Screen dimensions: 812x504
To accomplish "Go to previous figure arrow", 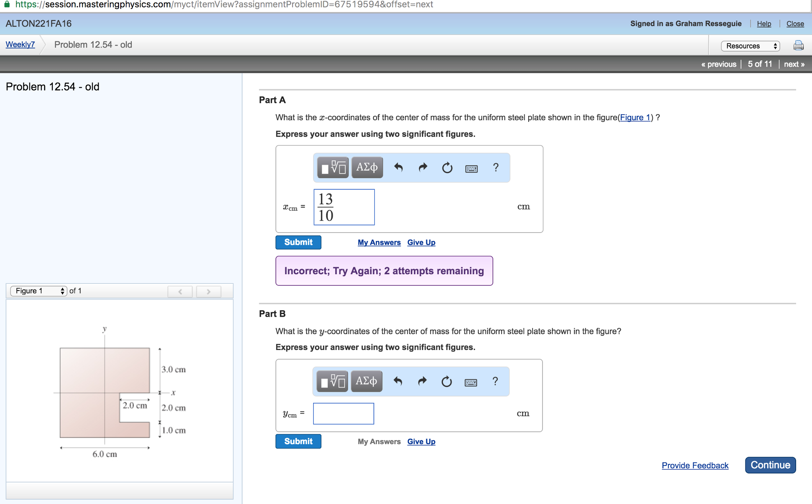I will [180, 291].
